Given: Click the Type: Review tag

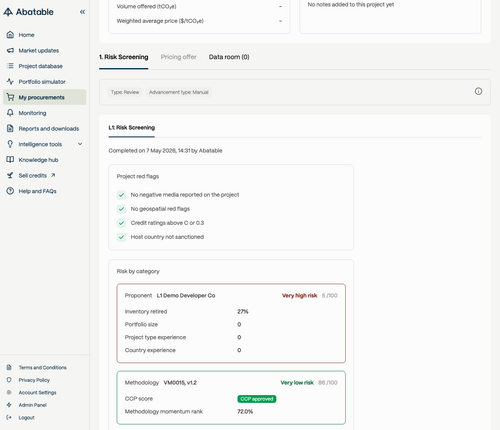Looking at the screenshot, I should click(125, 92).
